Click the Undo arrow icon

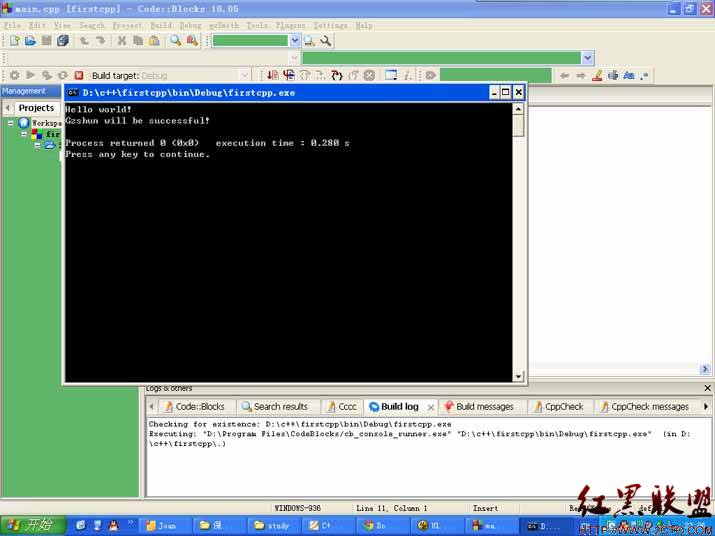(x=84, y=41)
